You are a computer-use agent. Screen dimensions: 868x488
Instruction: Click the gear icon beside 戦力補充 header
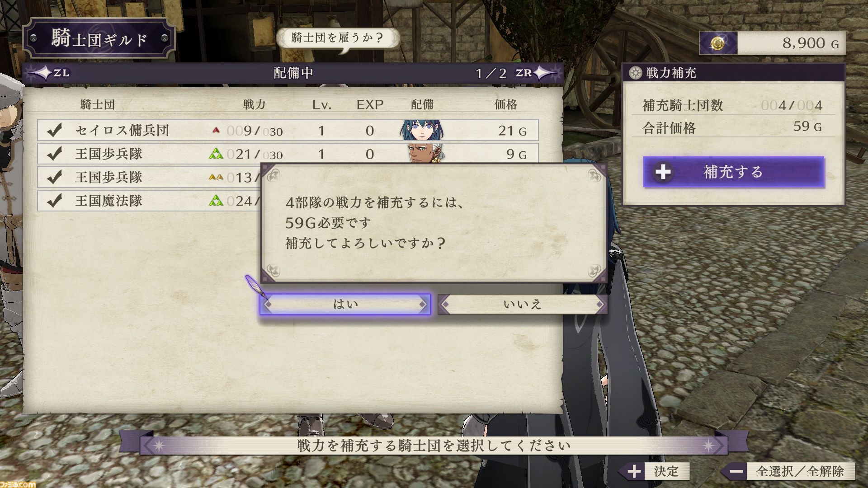636,73
